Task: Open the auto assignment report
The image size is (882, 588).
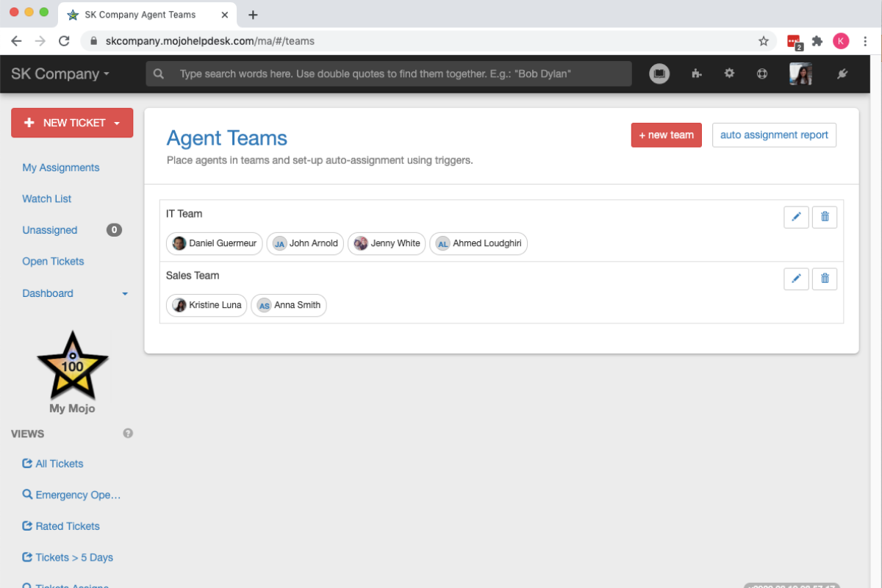Action: pos(774,135)
